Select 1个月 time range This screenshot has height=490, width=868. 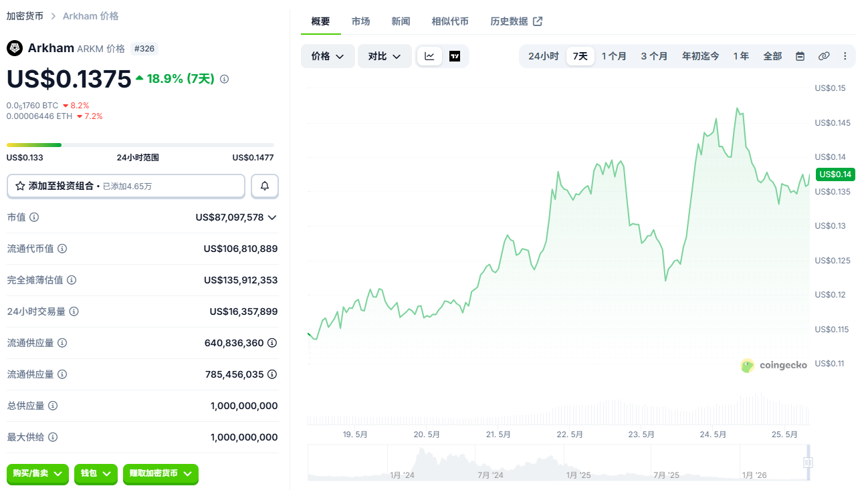click(614, 56)
